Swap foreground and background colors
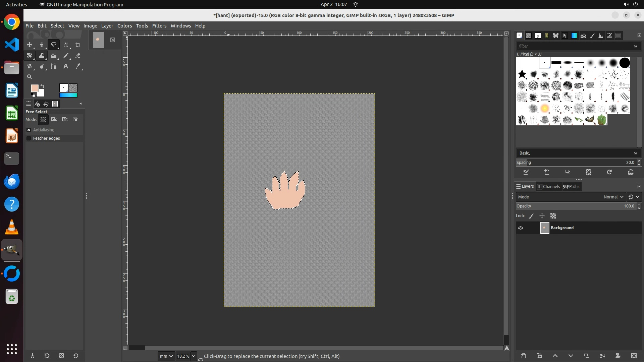This screenshot has height=362, width=644. [x=43, y=86]
